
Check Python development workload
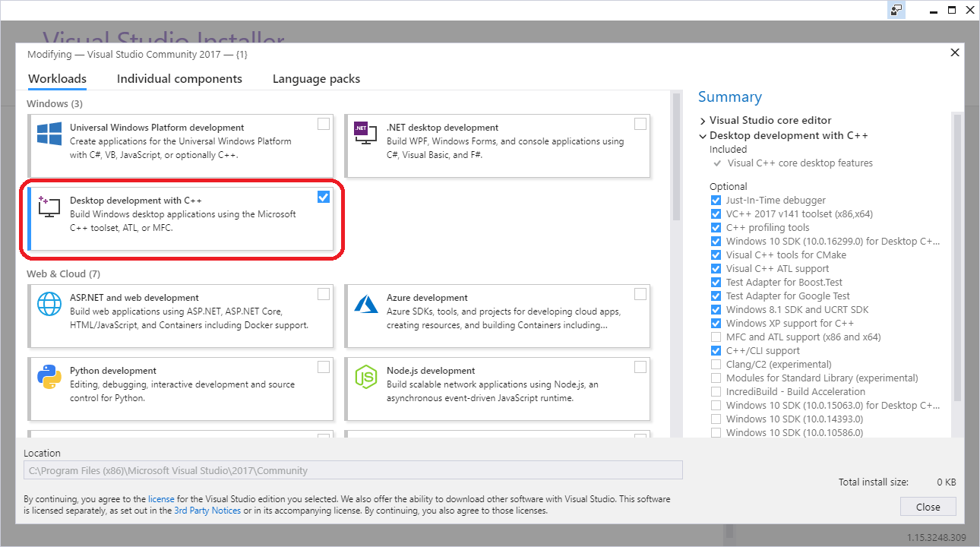coord(324,367)
